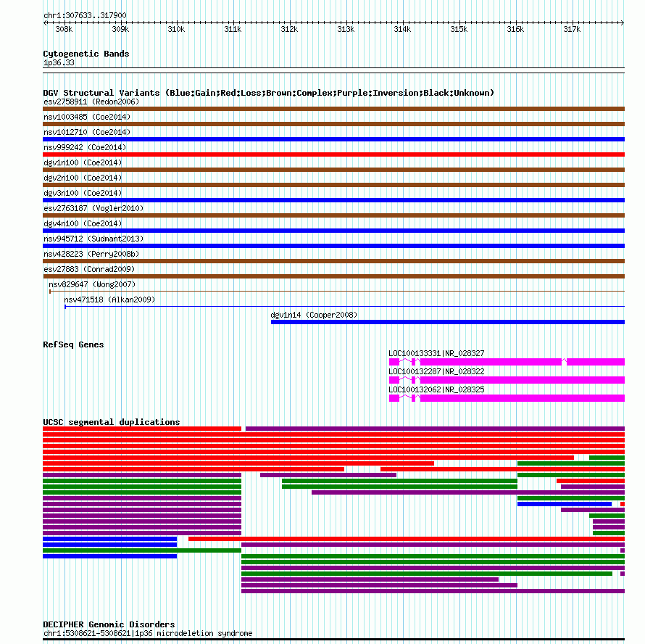Click the nsv471518 (Alkan2009) label

pyautogui.click(x=109, y=300)
